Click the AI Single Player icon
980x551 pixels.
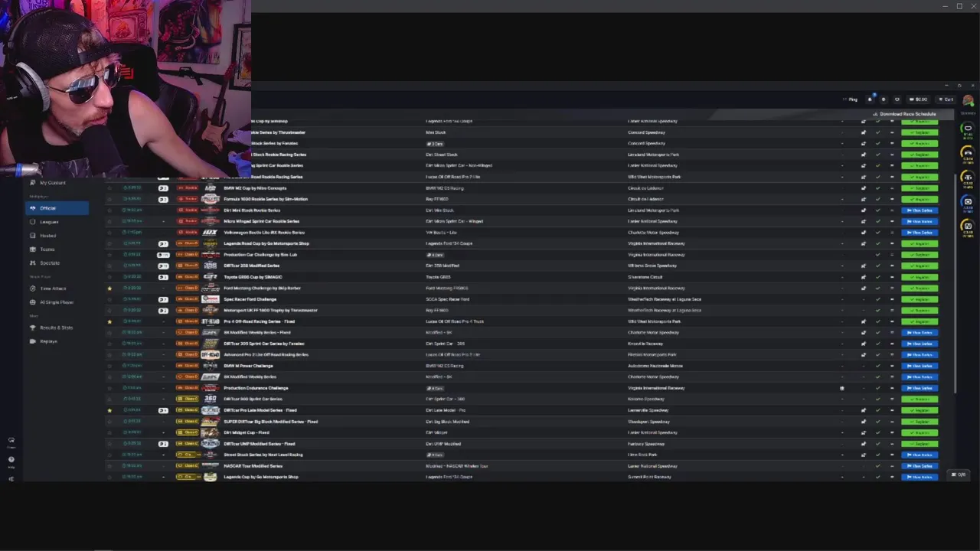click(33, 302)
